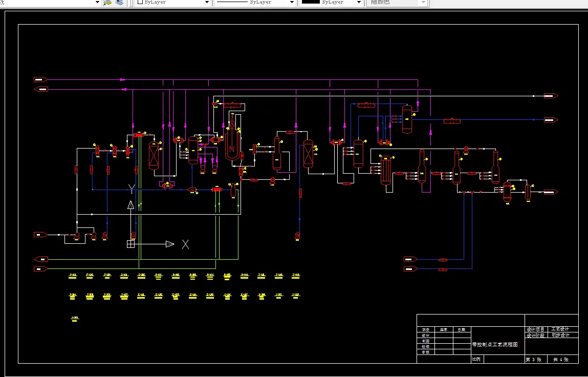Select the UCS origin square icon

click(130, 244)
